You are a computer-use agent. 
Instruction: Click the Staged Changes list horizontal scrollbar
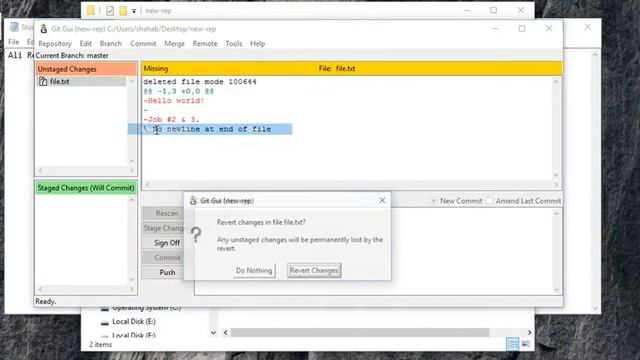[86, 289]
